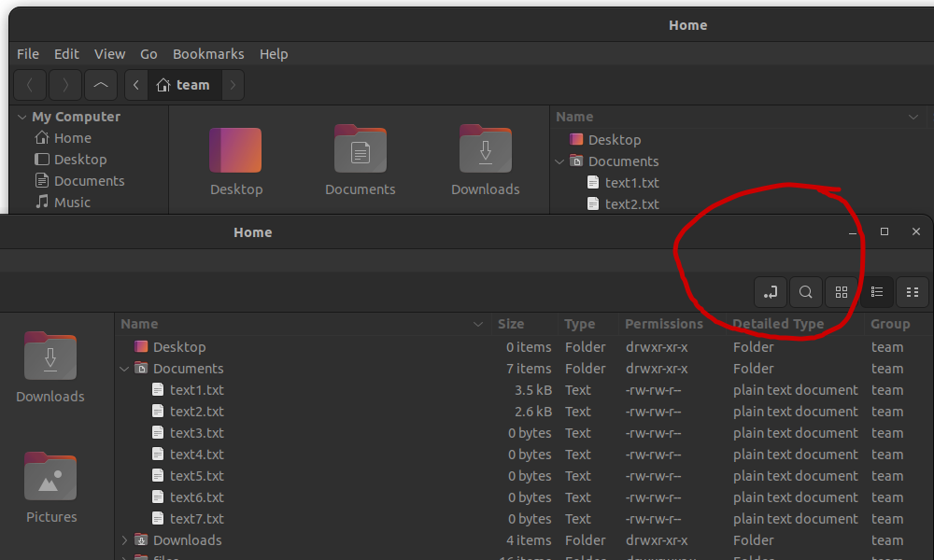Toggle the location entry path button
Screen dimensions: 934x560
771,292
